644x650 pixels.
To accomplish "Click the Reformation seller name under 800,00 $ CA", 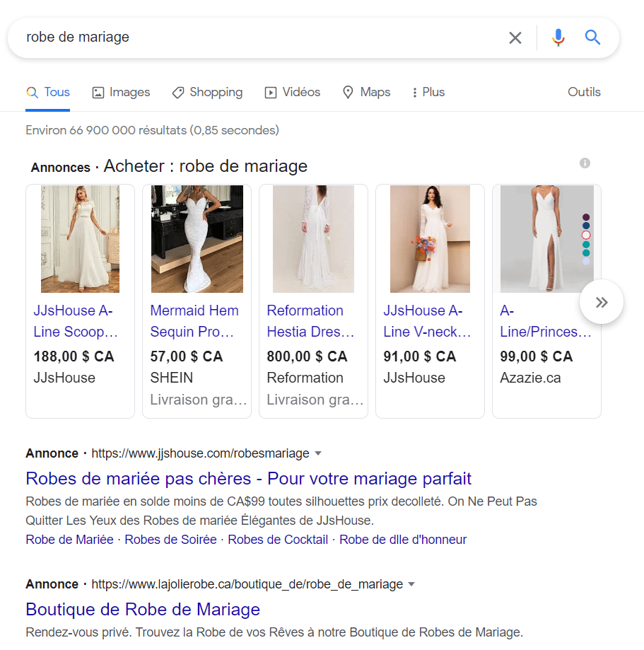I will (x=305, y=378).
